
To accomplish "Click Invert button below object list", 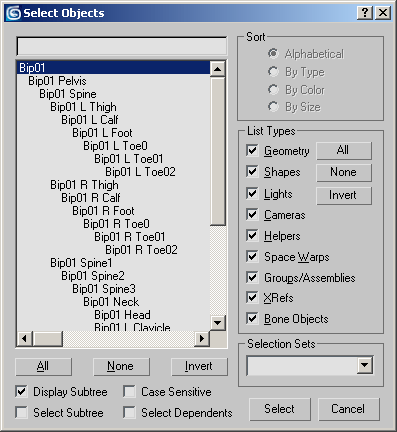I will tap(199, 366).
